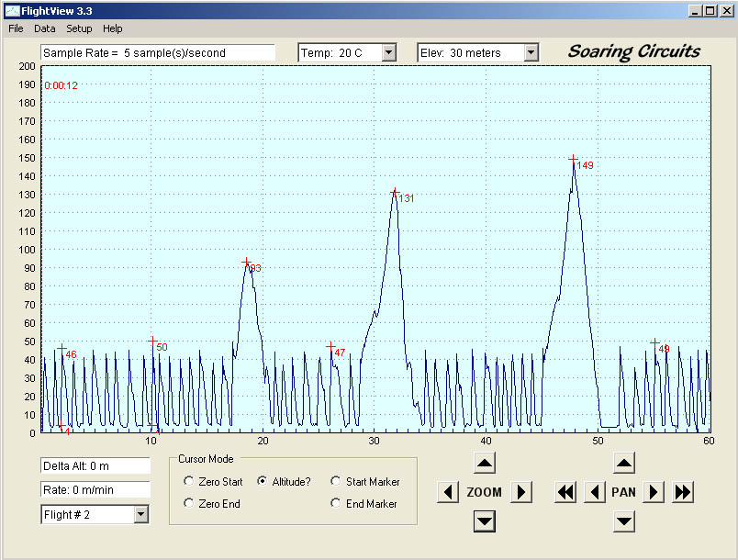The width and height of the screenshot is (738, 560).
Task: Pan far right with double arrow
Action: click(683, 492)
